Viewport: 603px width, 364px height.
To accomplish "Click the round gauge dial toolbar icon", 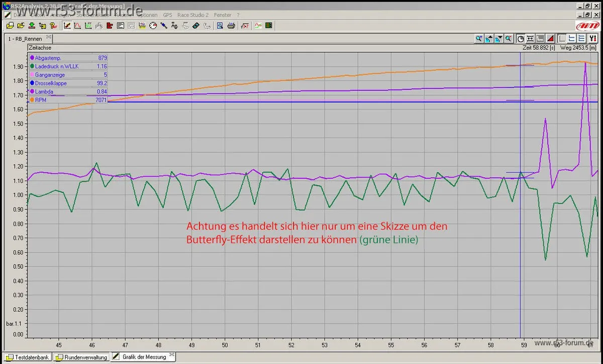I will pyautogui.click(x=153, y=25).
